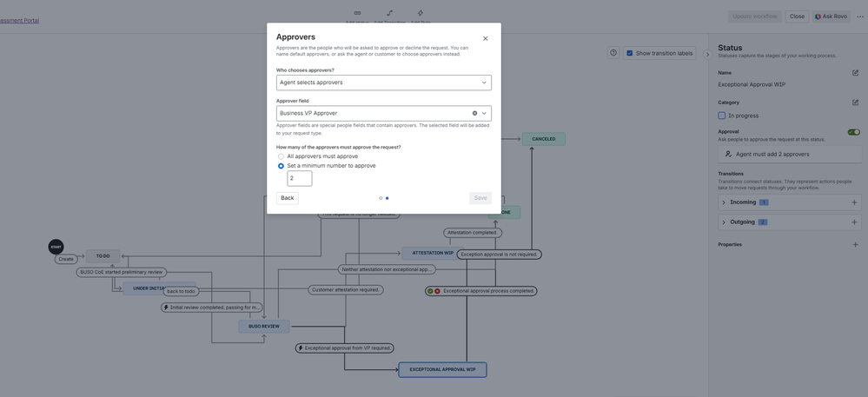Viewport: 868px width, 397px height.
Task: Open the Approver field dropdown chevron
Action: click(x=484, y=113)
